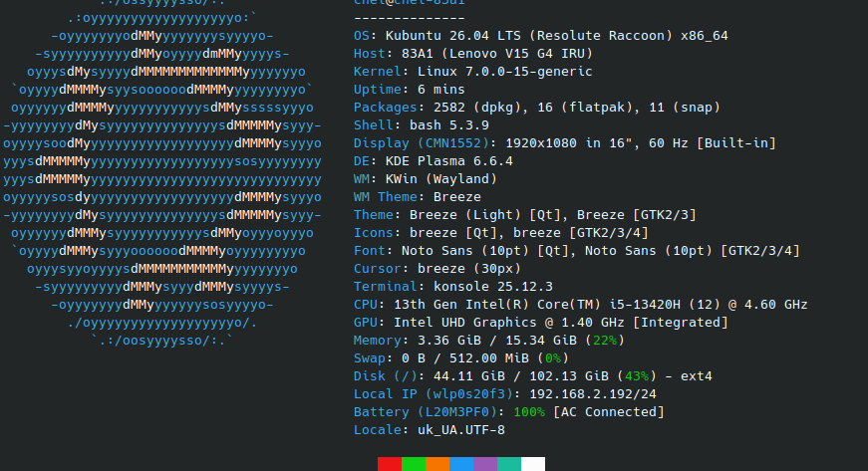The height and width of the screenshot is (471, 868).
Task: Click the 'Local IP (wlp0s20f3)' label
Action: pyautogui.click(x=434, y=394)
